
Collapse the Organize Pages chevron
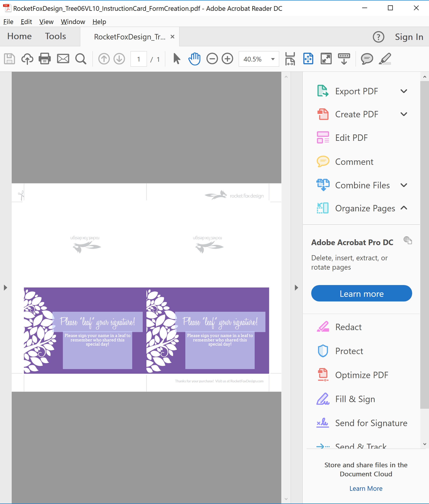coord(404,208)
